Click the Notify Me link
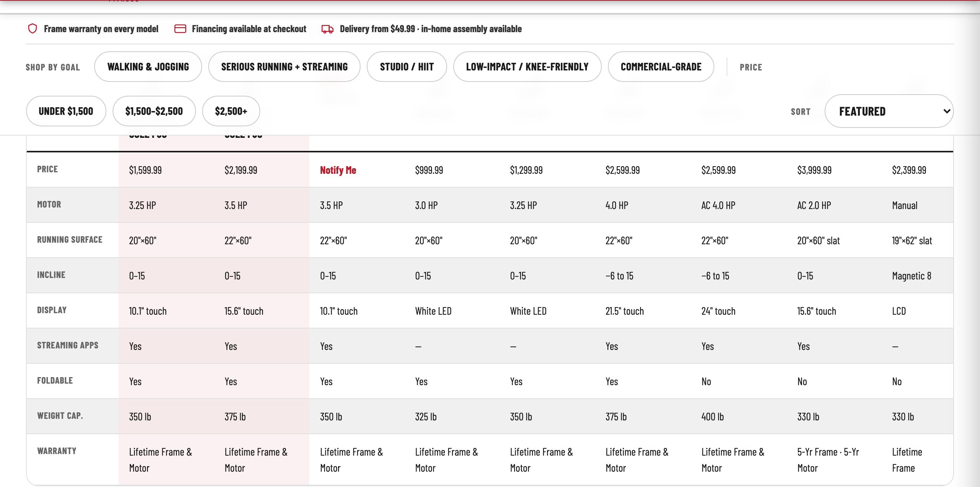 338,170
